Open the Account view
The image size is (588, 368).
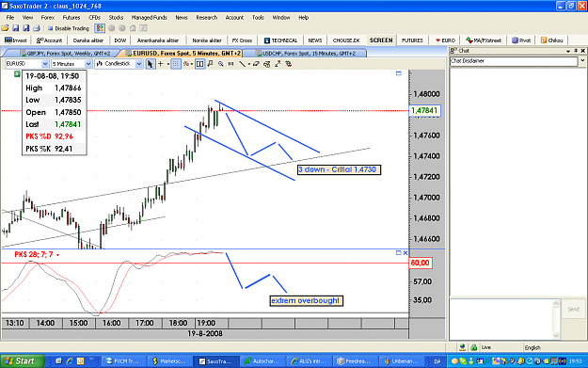point(49,40)
